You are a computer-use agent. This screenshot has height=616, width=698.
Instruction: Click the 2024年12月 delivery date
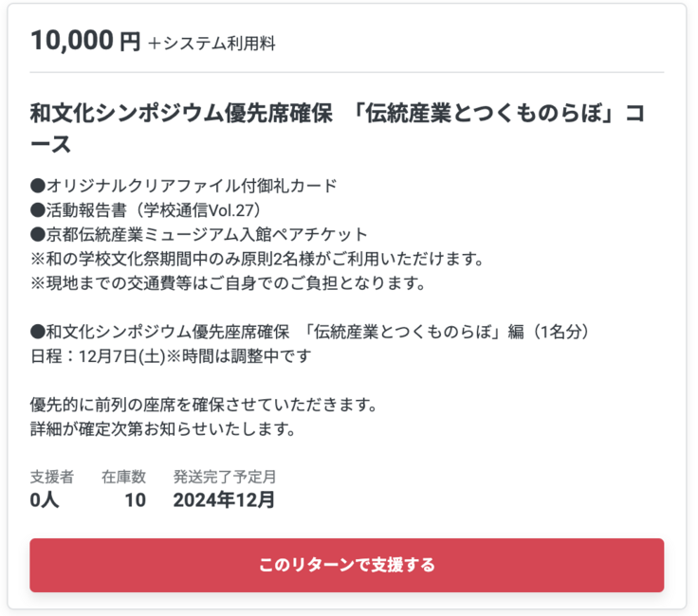click(x=224, y=499)
